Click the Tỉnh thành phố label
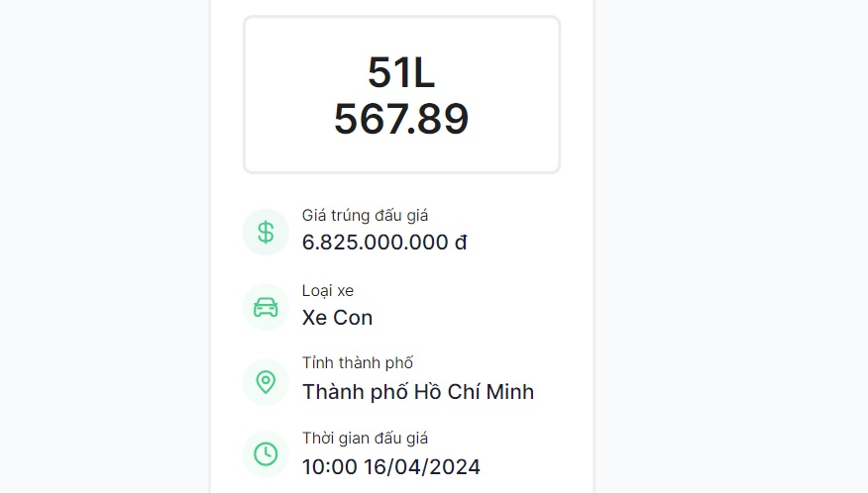868x493 pixels. (x=358, y=363)
